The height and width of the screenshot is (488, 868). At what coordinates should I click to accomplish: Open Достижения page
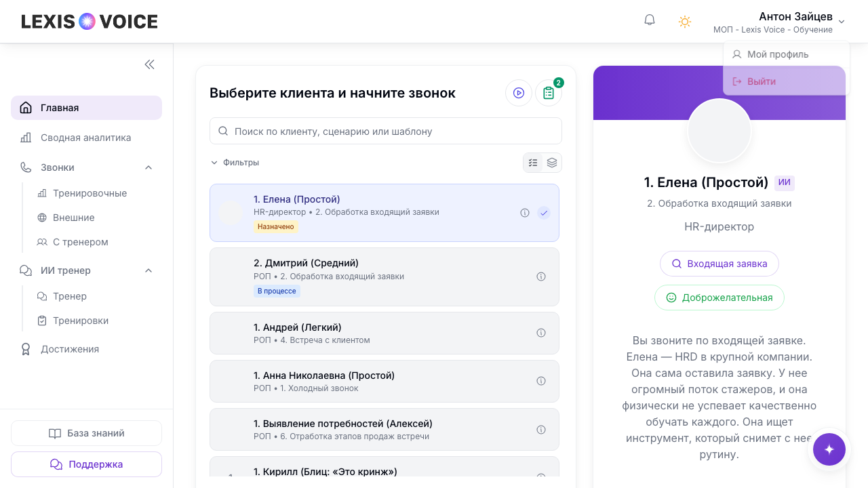coord(86,349)
